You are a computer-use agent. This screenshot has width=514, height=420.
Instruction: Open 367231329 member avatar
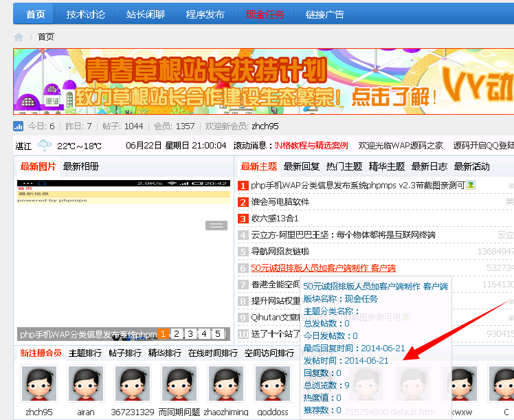coord(133,384)
